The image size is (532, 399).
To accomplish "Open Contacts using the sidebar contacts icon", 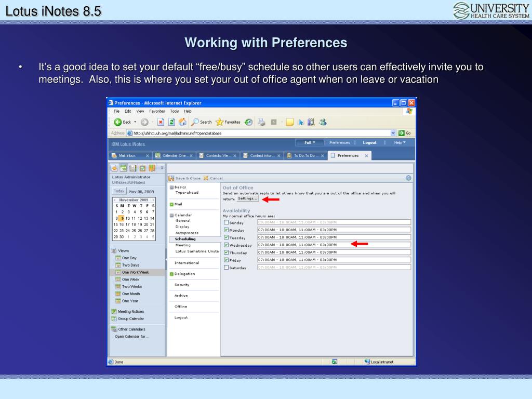I will coord(133,168).
